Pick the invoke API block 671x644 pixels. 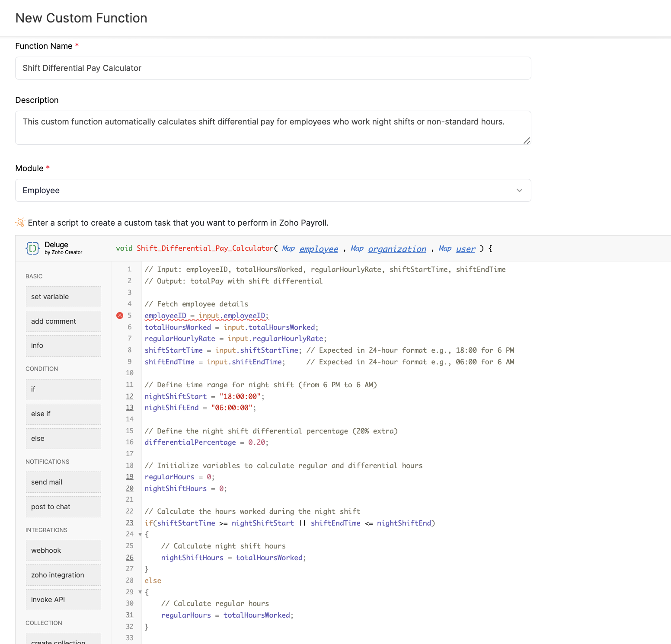coord(63,600)
